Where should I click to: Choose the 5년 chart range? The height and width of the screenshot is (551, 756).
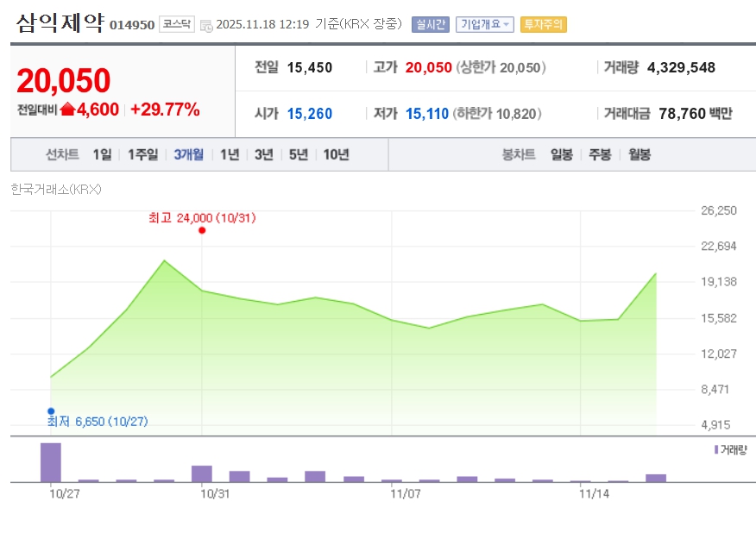pos(299,154)
